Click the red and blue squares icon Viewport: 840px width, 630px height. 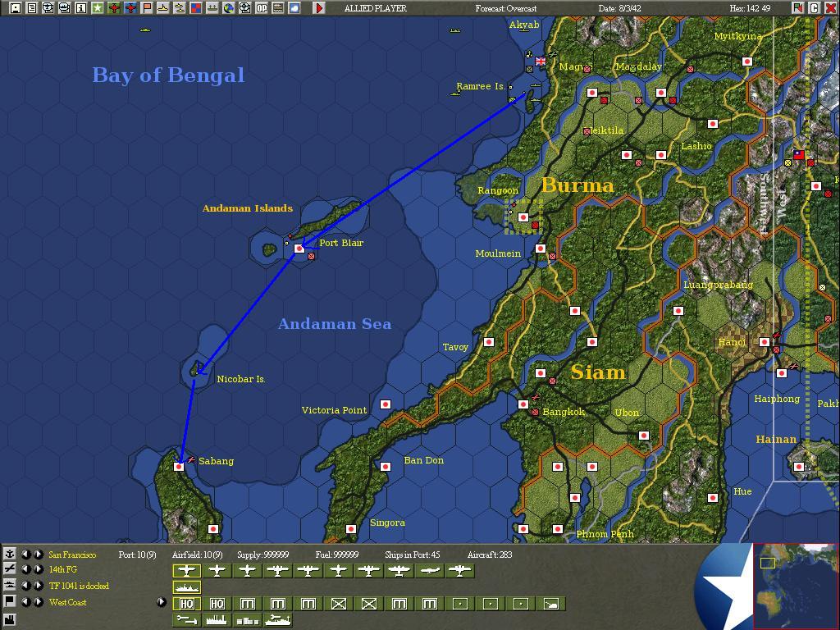196,8
